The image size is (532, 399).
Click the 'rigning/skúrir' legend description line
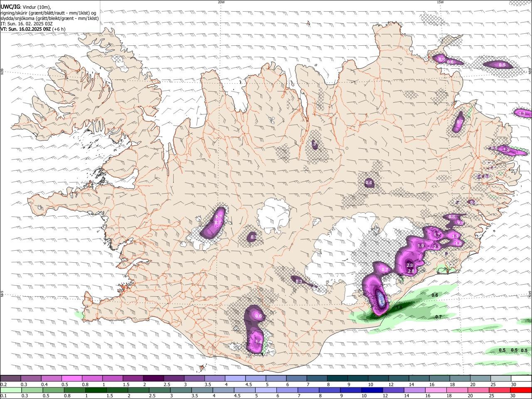tap(48, 13)
